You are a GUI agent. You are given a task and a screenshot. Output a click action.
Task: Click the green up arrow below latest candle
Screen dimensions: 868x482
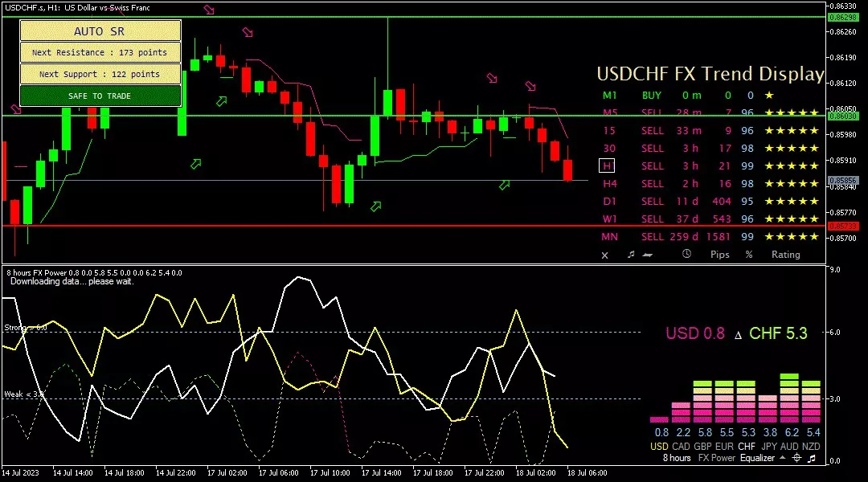[x=504, y=186]
